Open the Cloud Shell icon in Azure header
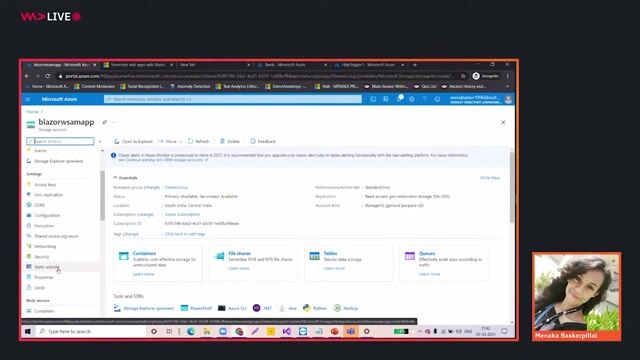Viewport: 640px width, 360px height. tap(373, 99)
